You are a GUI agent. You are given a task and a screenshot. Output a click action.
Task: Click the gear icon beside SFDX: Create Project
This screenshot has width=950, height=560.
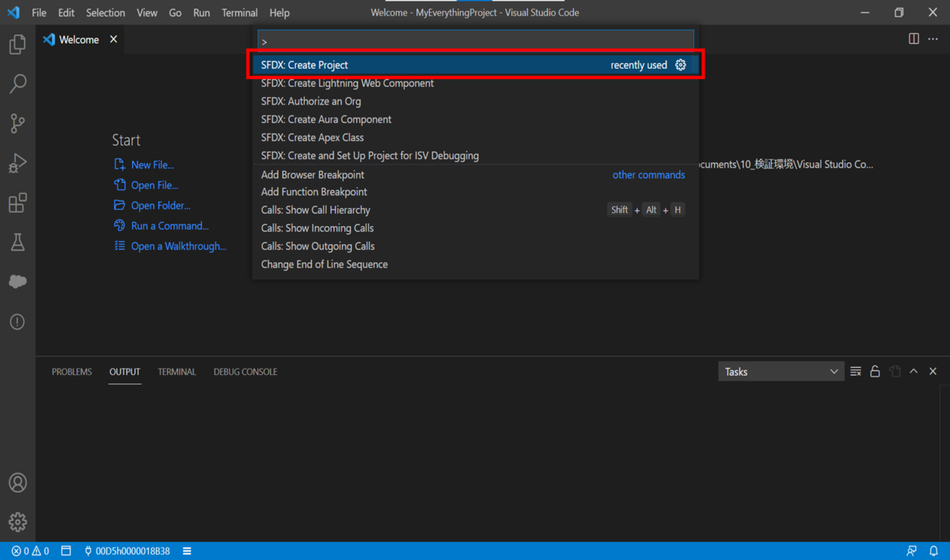tap(681, 65)
